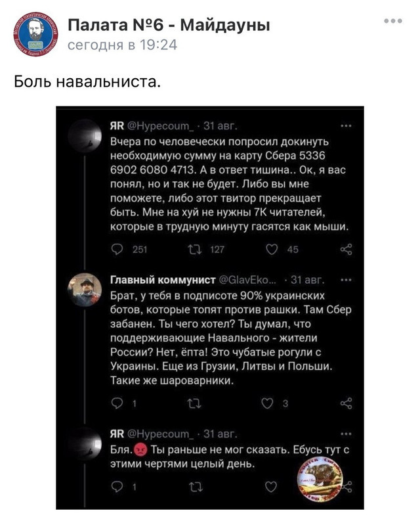Share the first tweet by ЯR
This screenshot has height=519, width=420.
click(346, 248)
